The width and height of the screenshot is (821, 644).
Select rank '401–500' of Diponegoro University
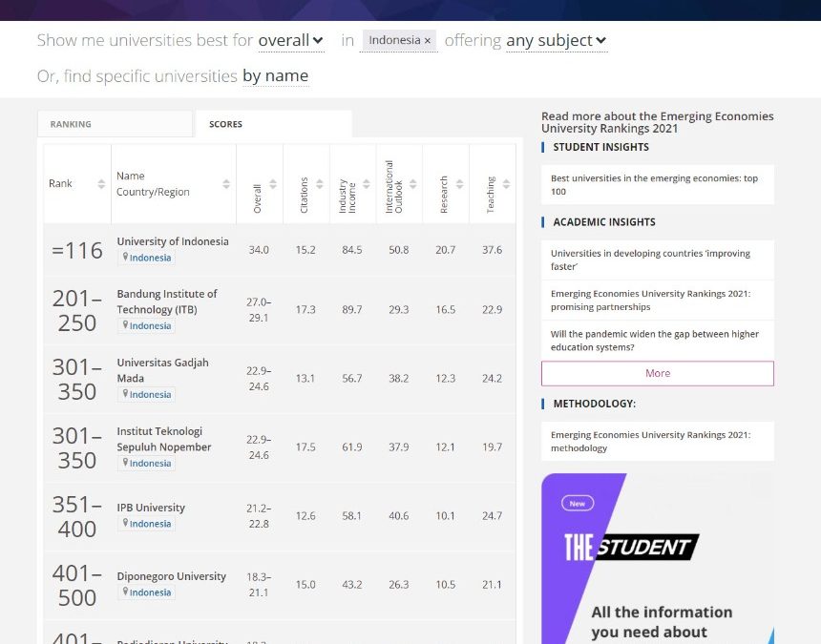(x=77, y=586)
